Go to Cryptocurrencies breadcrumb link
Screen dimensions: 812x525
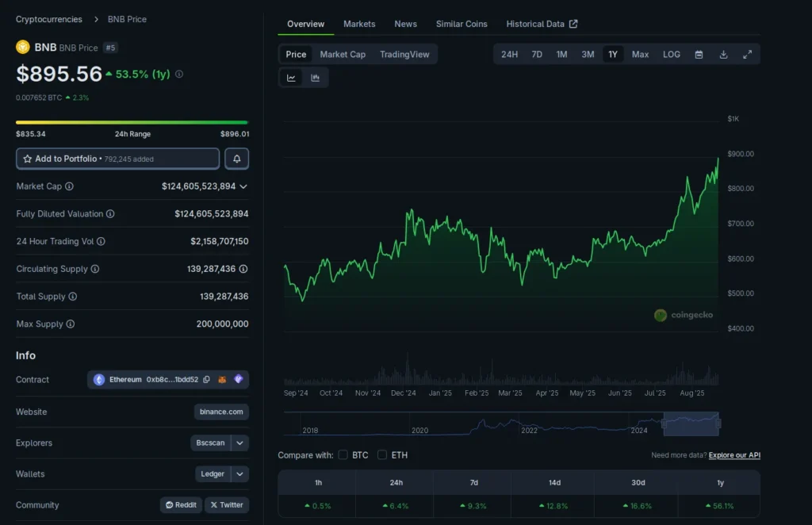48,19
